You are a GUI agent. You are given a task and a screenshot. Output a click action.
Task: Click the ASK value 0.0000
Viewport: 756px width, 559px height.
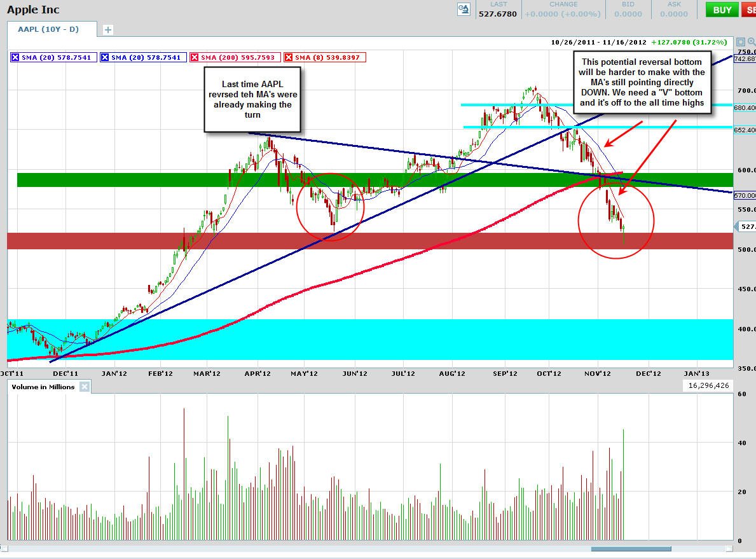click(x=674, y=14)
